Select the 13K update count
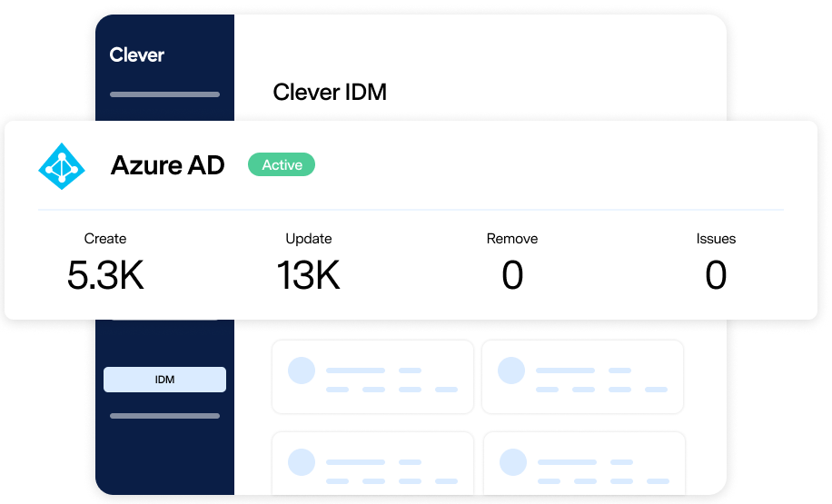Viewport: 832px width, 504px height. click(308, 275)
